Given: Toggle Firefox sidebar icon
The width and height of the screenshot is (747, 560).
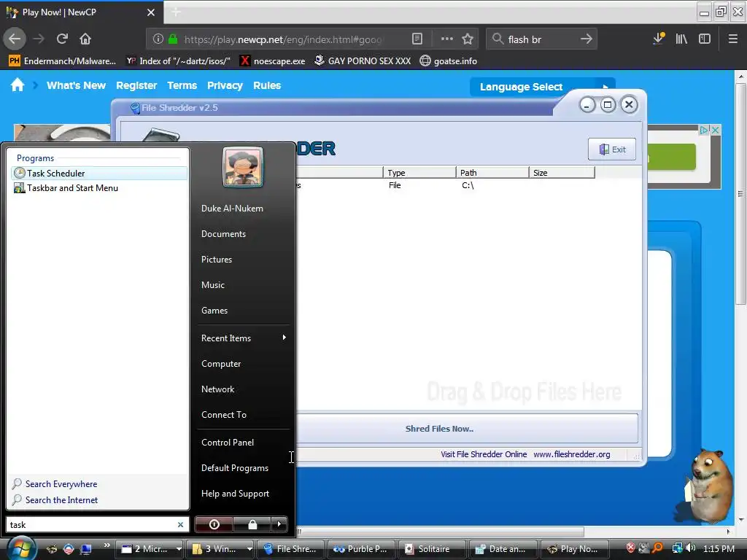Looking at the screenshot, I should click(x=705, y=39).
